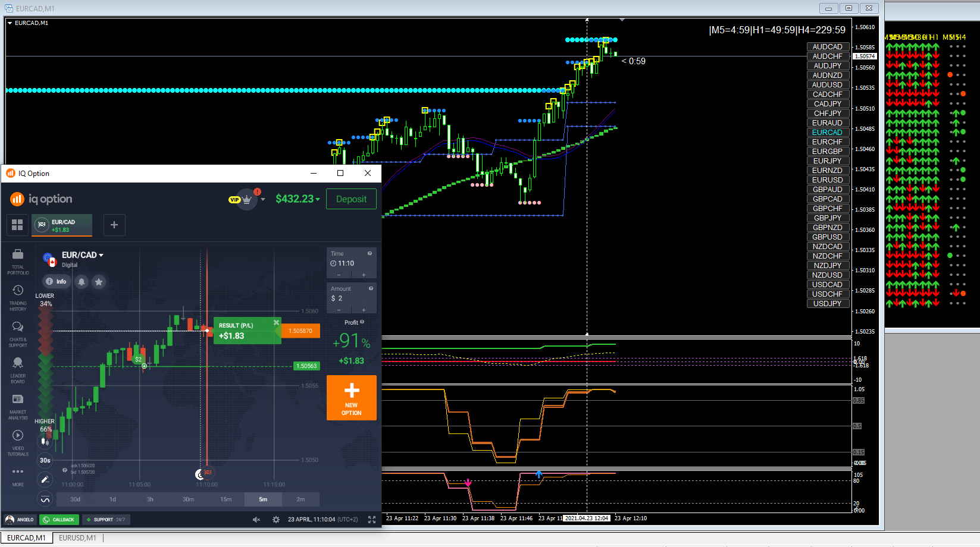Screen dimensions: 980x547
Task: Select the 30d chart range
Action: click(75, 499)
